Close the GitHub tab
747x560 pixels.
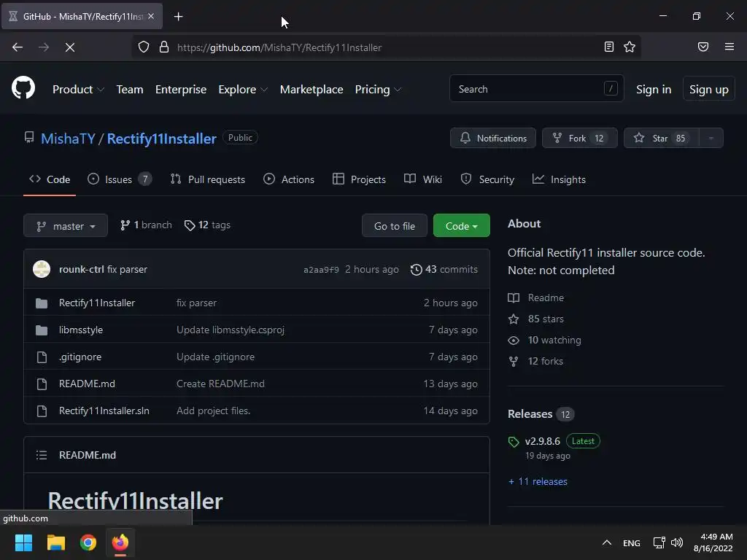tap(151, 16)
